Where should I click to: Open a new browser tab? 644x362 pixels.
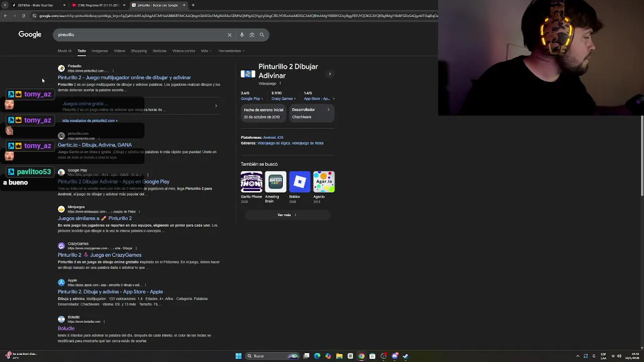(x=193, y=5)
